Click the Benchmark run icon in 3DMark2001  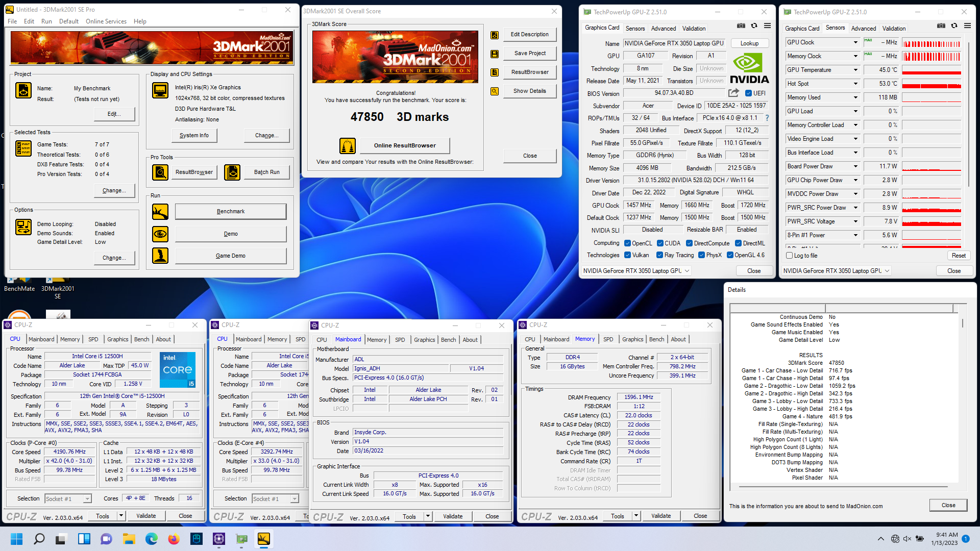pyautogui.click(x=160, y=211)
